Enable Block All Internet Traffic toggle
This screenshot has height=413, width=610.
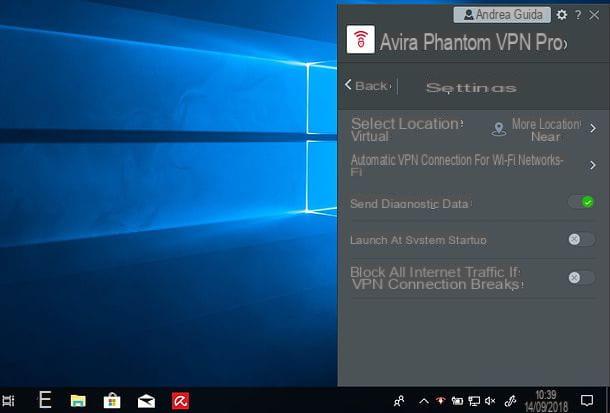click(x=582, y=278)
